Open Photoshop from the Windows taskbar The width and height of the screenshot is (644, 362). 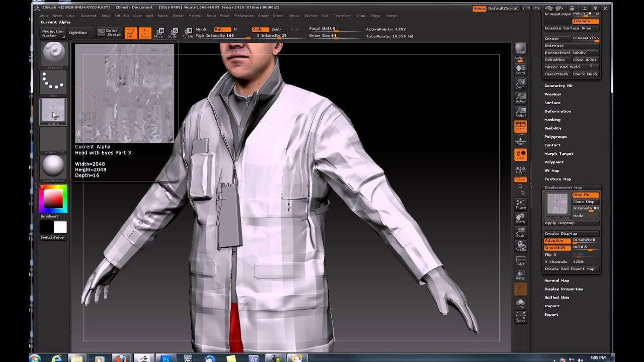click(x=166, y=358)
